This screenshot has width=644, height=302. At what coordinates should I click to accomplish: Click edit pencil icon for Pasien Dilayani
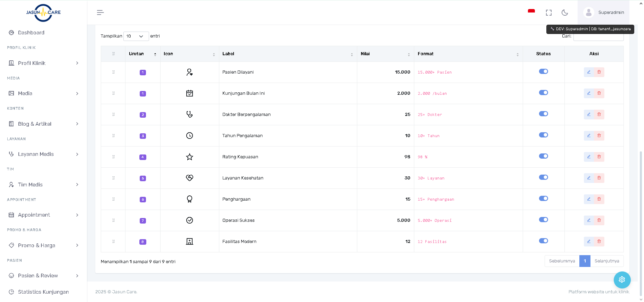click(x=589, y=72)
